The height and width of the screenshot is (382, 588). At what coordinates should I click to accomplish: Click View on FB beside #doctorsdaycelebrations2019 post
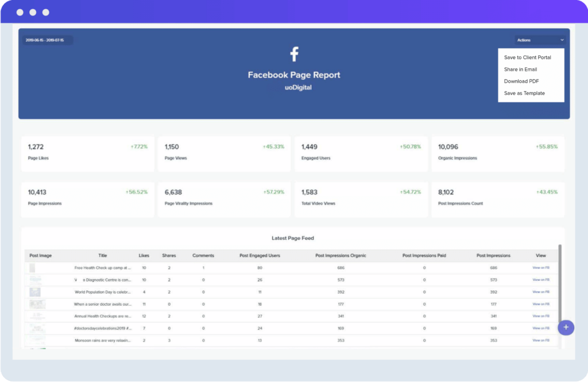click(x=540, y=328)
